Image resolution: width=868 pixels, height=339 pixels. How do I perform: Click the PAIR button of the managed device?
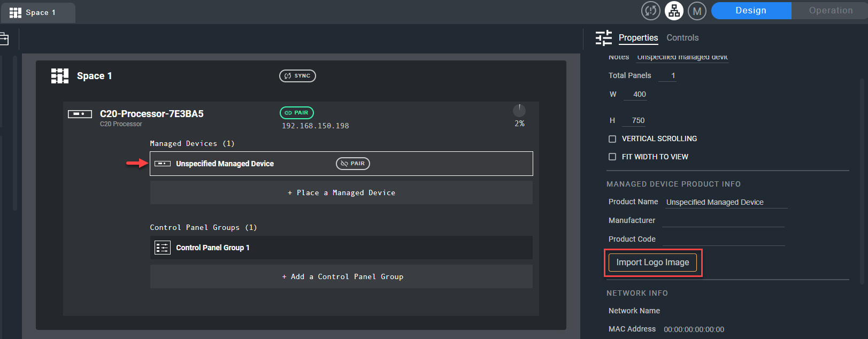tap(353, 164)
